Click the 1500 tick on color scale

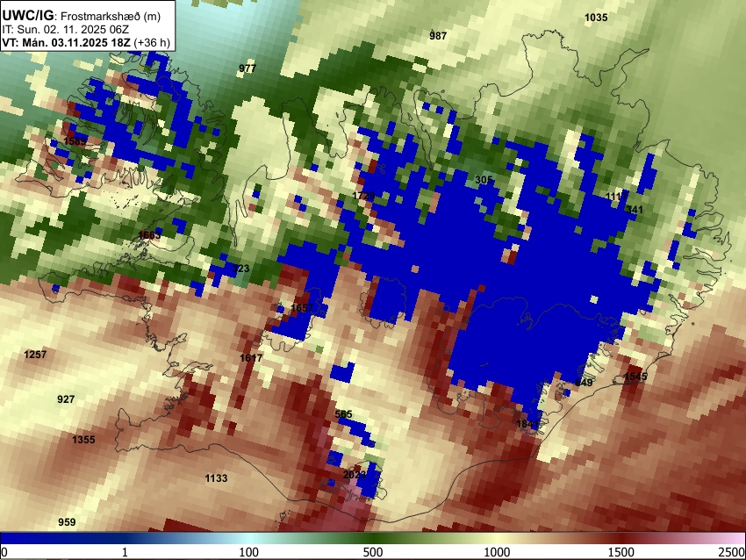[x=621, y=552]
